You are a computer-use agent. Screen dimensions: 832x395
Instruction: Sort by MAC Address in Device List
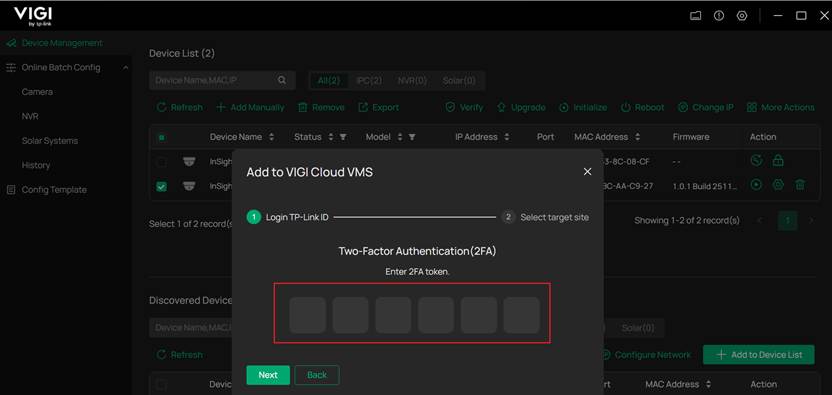[637, 137]
